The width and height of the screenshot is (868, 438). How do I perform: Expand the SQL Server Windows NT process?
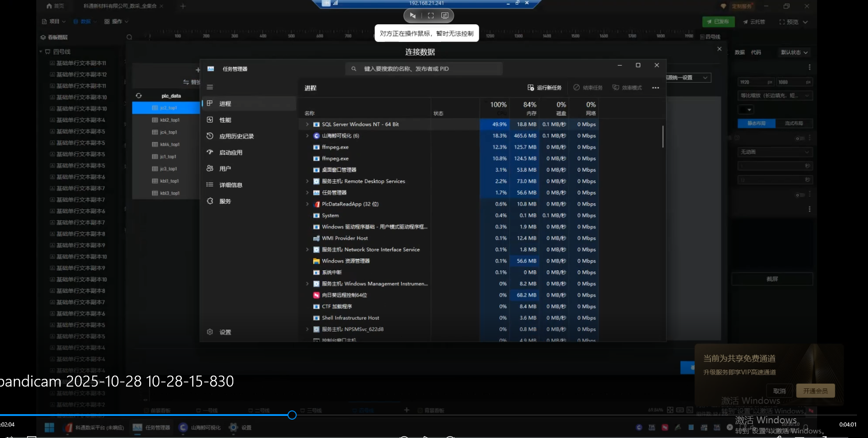click(307, 124)
